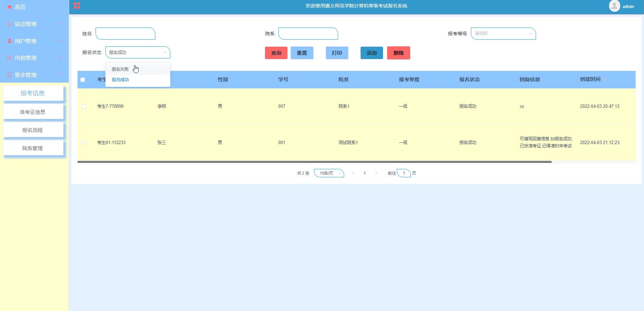Click the 更多管理 sidebar icon
This screenshot has height=311, width=644.
tap(9, 75)
